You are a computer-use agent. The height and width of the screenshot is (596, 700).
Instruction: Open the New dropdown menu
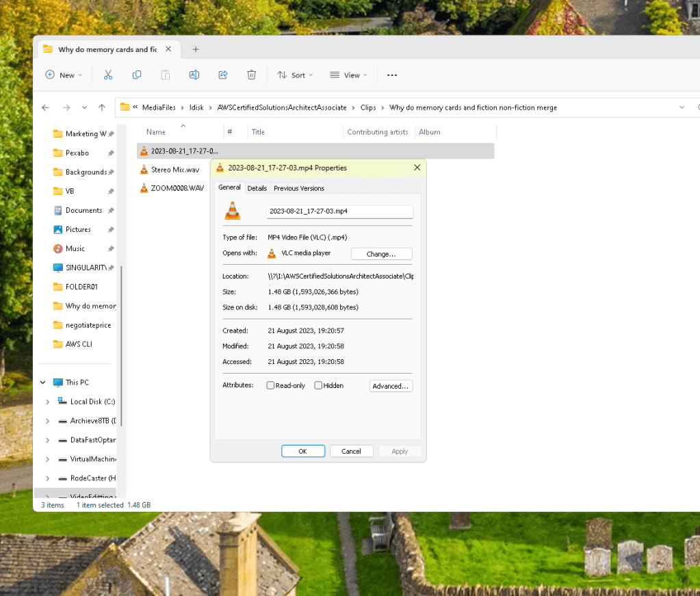point(64,75)
